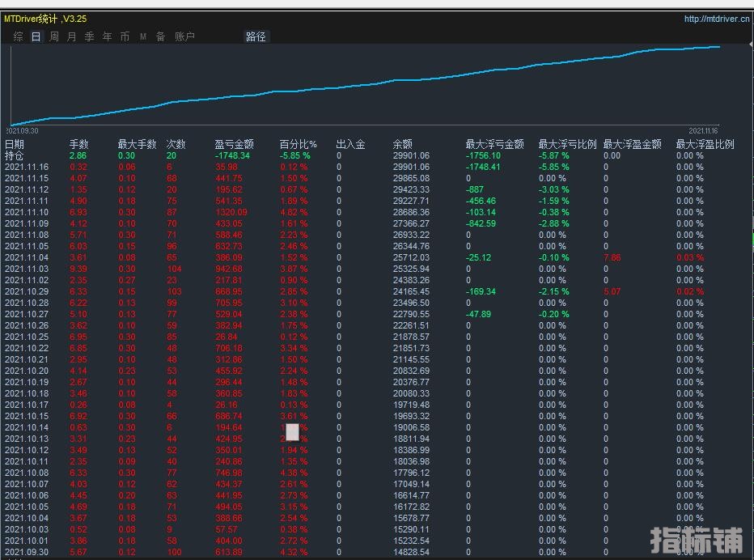The image size is (754, 560).
Task: Open the 备 notes tab
Action: (161, 36)
